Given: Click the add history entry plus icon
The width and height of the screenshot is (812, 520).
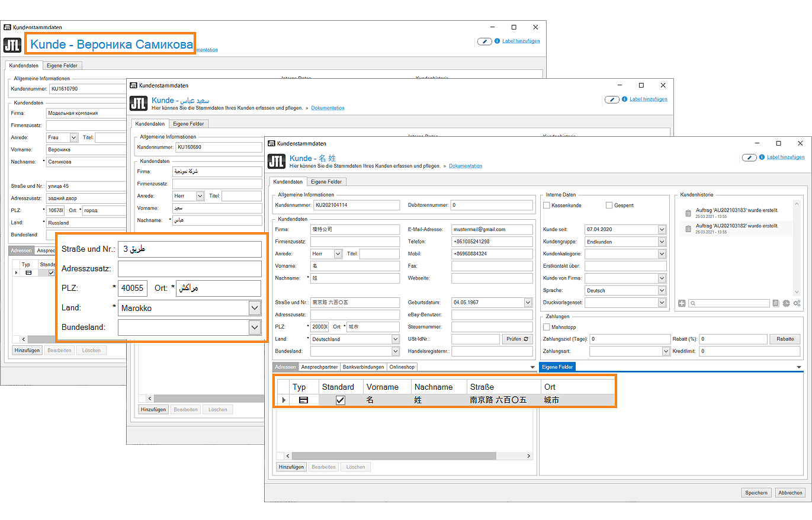Looking at the screenshot, I should click(682, 303).
